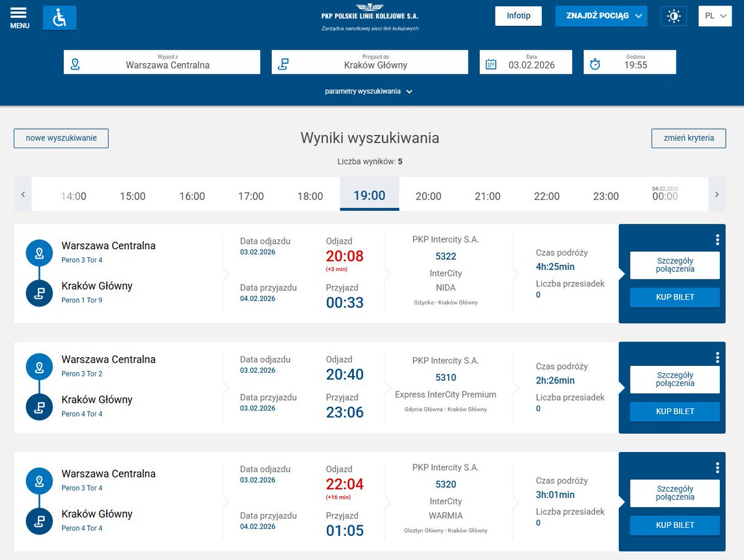Open accessibility wheelchair icon button
Viewport: 744px width, 560px height.
(60, 17)
